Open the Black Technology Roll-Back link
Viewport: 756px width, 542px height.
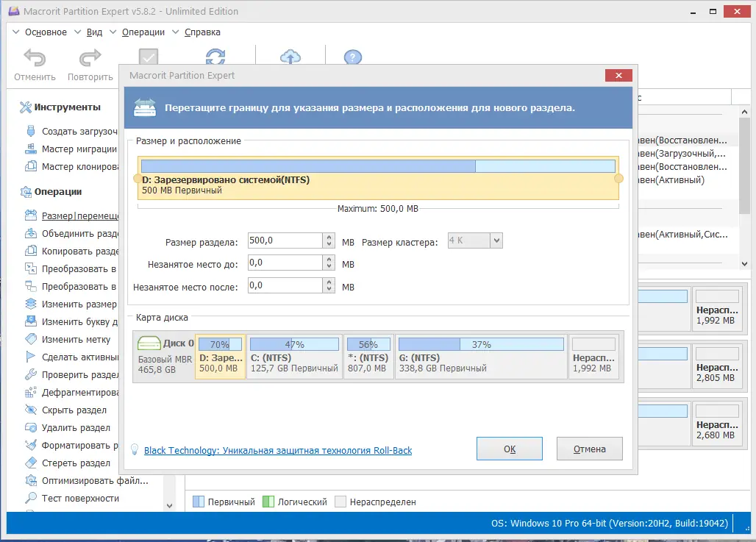tap(278, 450)
